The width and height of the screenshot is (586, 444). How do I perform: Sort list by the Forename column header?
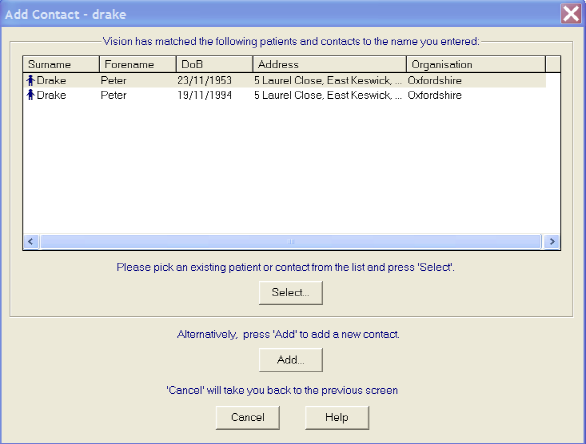click(138, 64)
